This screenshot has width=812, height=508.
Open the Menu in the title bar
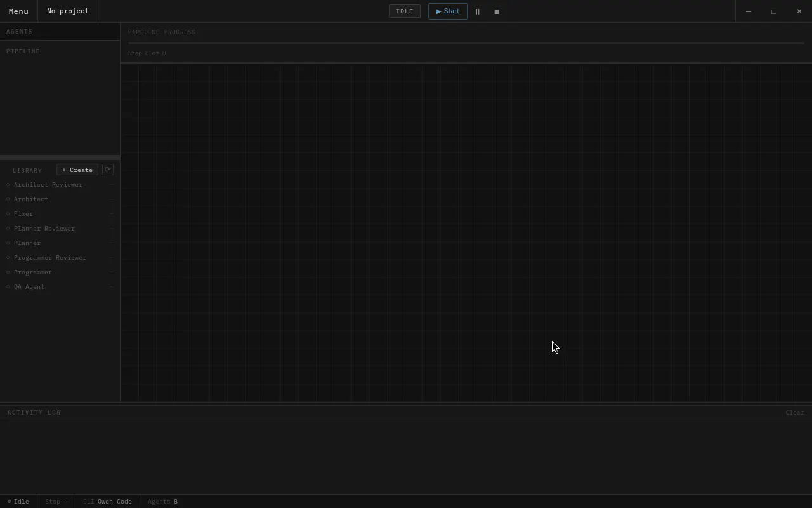(x=18, y=11)
